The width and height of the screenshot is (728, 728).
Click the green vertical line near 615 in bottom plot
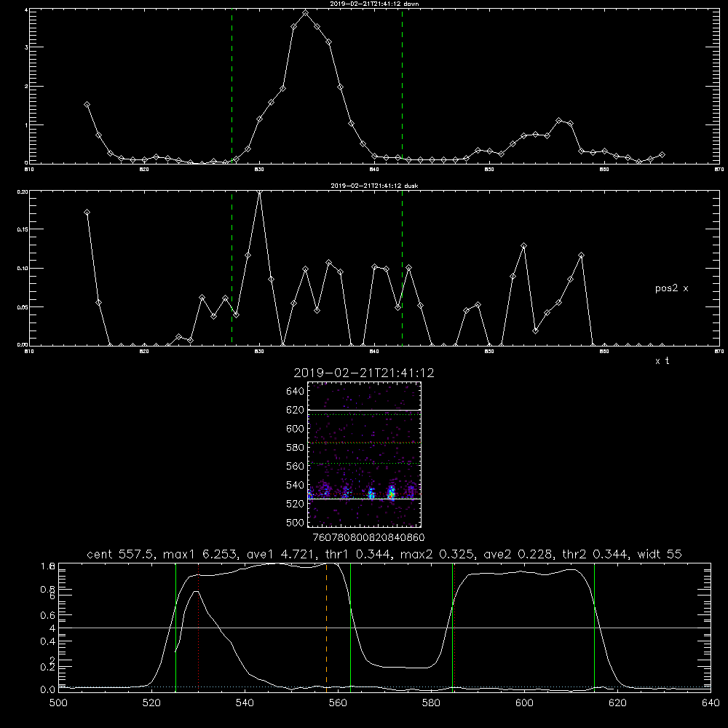(x=594, y=628)
